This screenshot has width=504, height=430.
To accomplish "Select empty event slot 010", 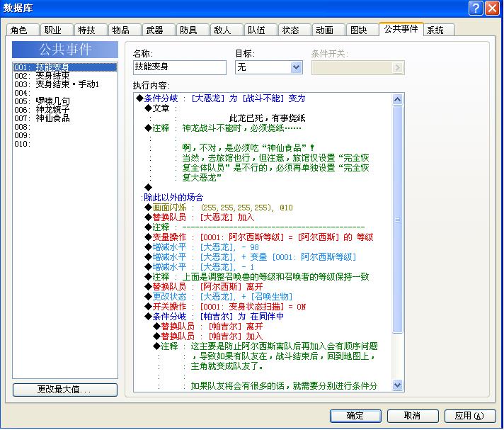I will 65,144.
